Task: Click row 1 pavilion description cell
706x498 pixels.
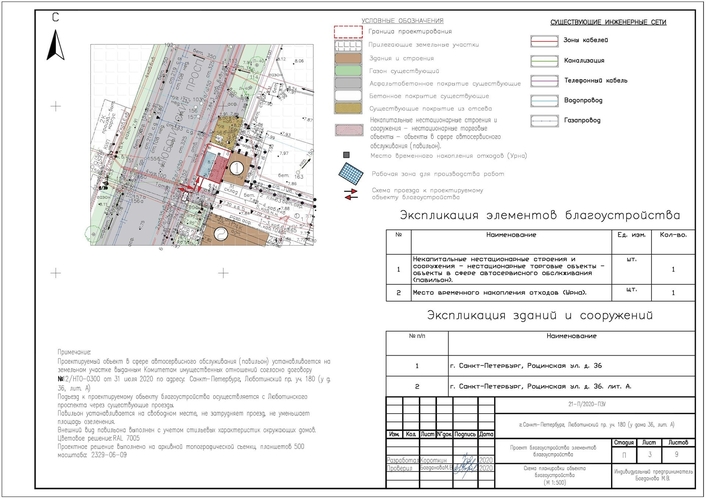Action: [x=511, y=269]
